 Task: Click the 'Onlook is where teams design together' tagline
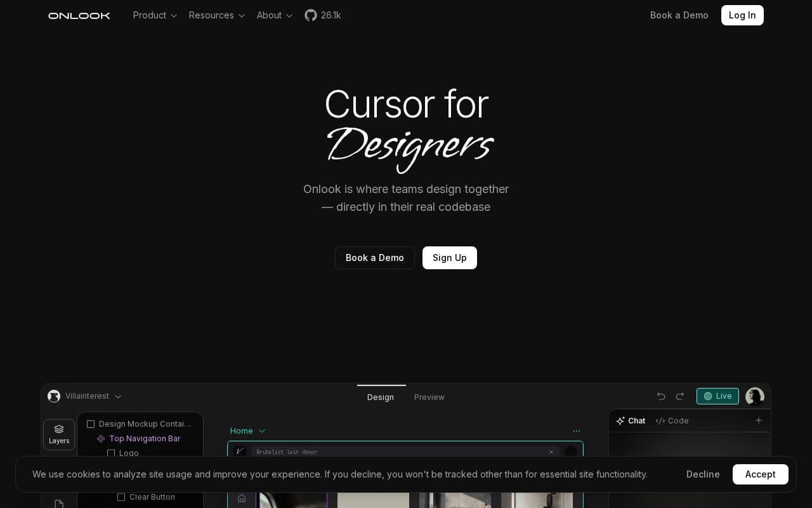(406, 189)
